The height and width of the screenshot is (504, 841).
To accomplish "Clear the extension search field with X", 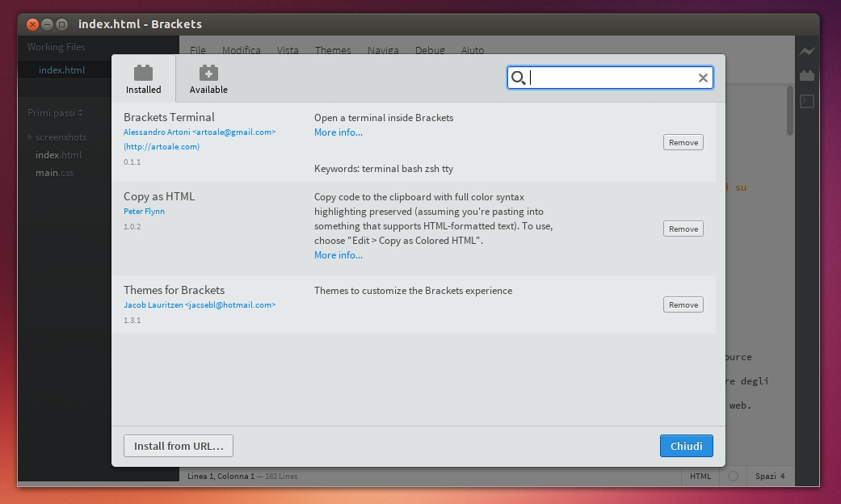I will pos(703,78).
